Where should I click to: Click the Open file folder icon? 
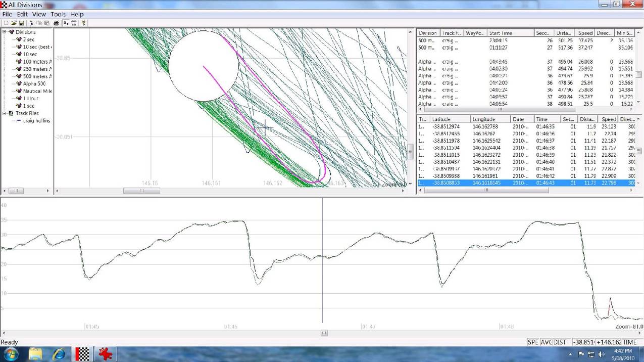coord(14,23)
